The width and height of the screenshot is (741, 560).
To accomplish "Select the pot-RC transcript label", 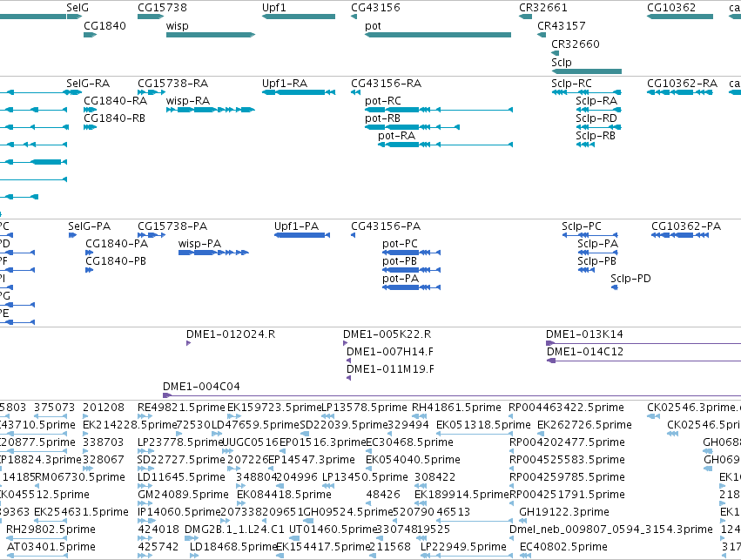I will pos(383,101).
